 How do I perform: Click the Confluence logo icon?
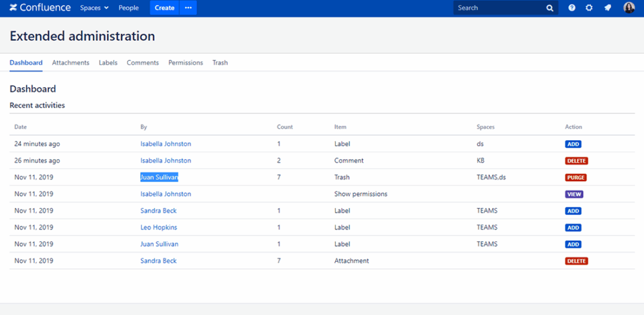(13, 8)
